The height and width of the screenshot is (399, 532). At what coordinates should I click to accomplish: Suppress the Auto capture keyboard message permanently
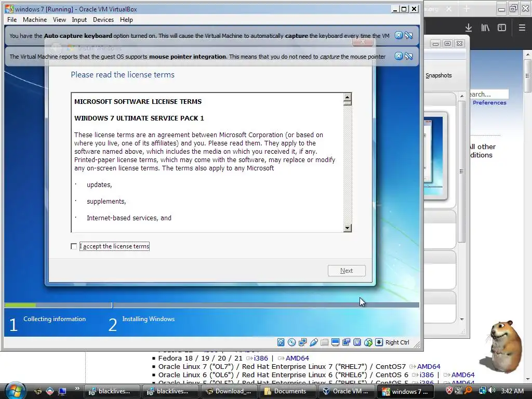pos(408,35)
